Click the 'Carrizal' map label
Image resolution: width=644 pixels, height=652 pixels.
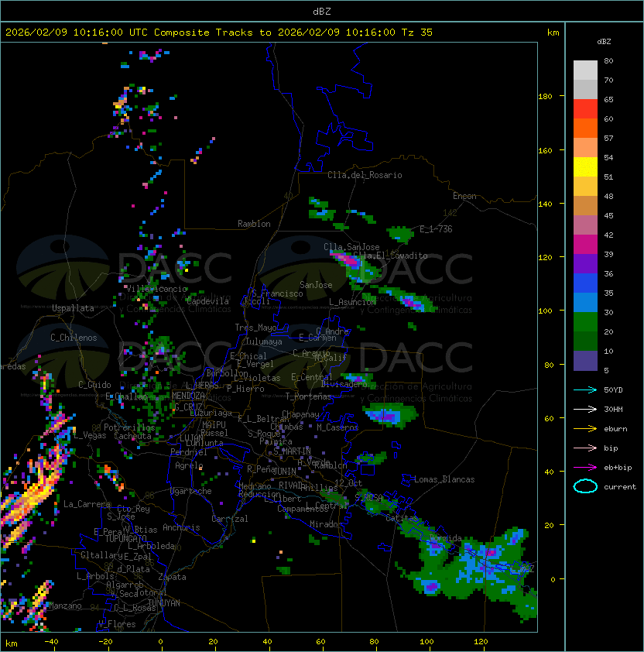tap(229, 519)
